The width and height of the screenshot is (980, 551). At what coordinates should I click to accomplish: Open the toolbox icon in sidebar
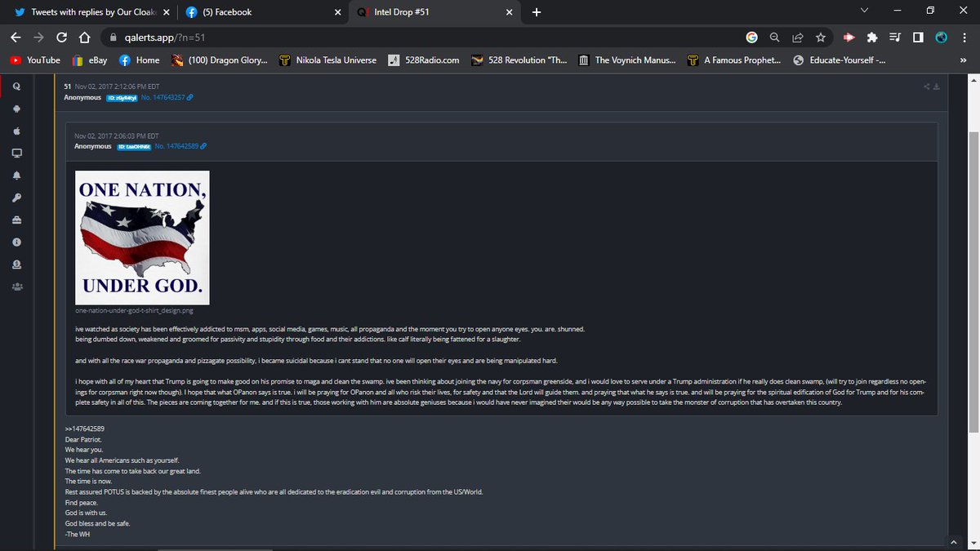tap(17, 220)
